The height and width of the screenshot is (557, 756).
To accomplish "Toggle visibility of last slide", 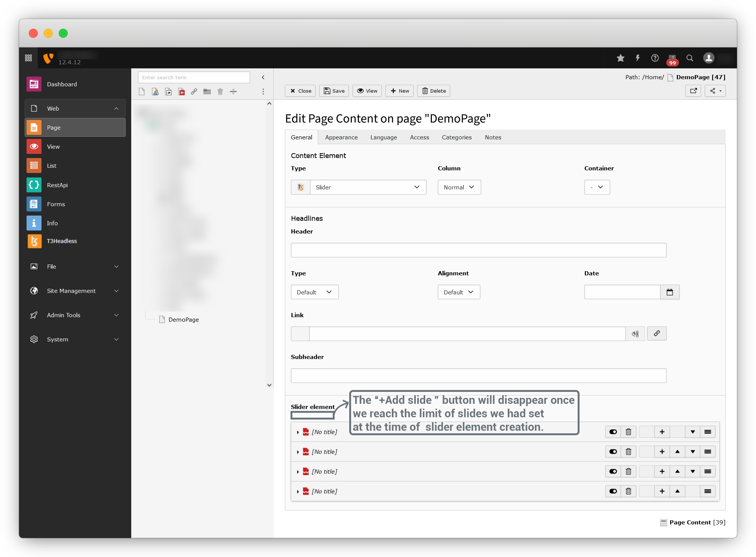I will coord(613,491).
